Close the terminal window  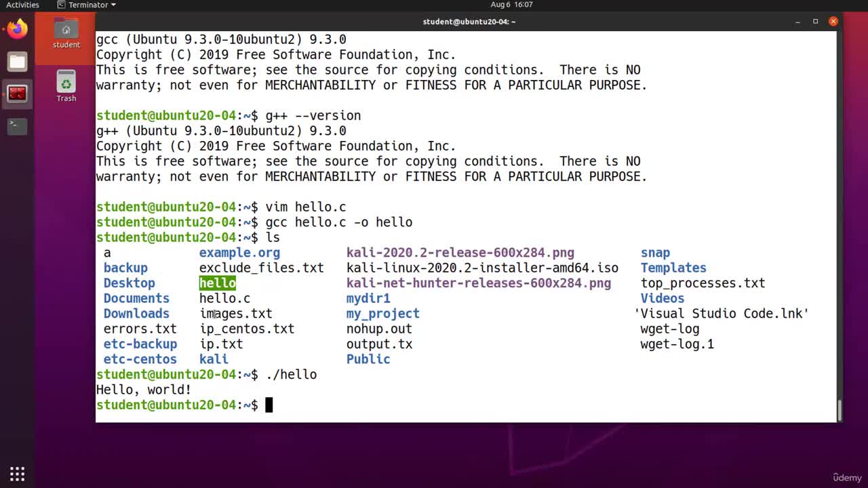[833, 22]
